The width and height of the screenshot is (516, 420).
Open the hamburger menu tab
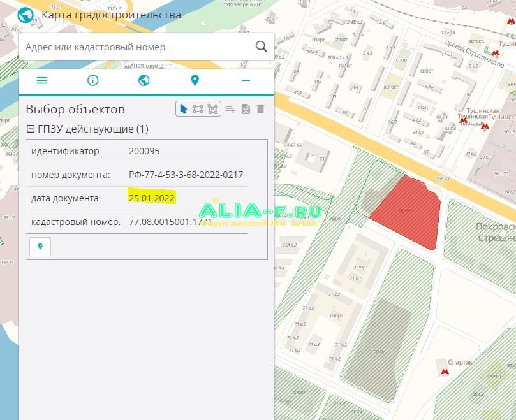pos(42,80)
